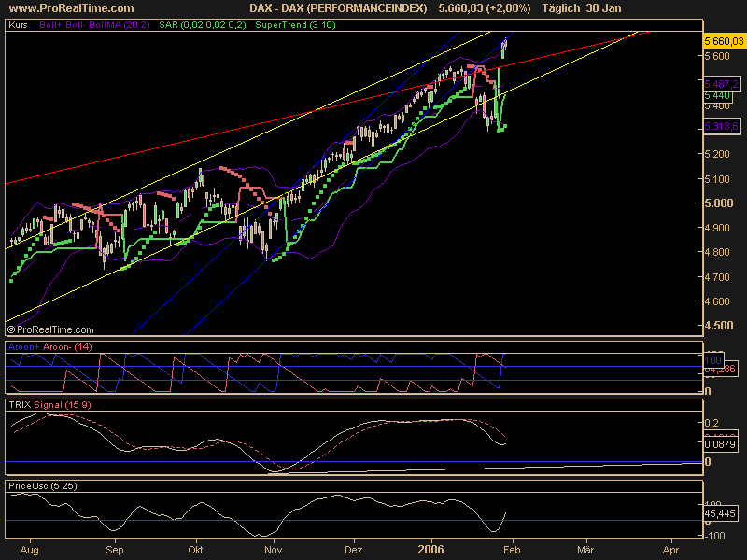The height and width of the screenshot is (560, 747).
Task: Click the 5.200 price axis label
Action: [x=717, y=154]
